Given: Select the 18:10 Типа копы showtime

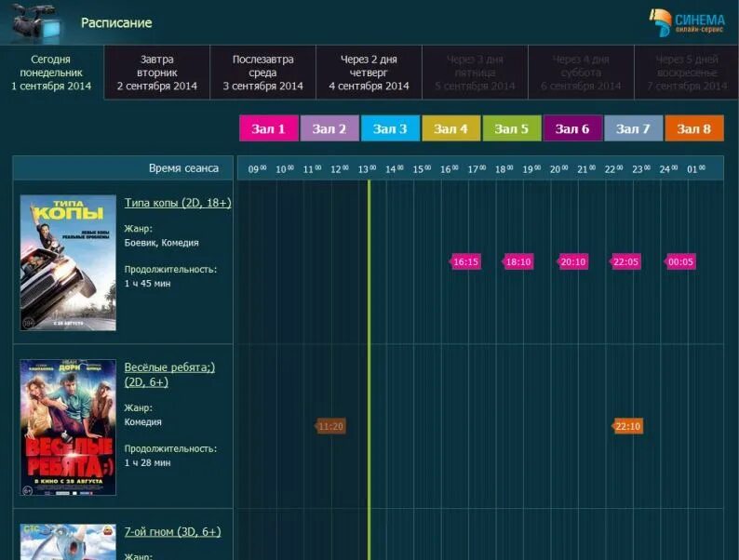Looking at the screenshot, I should tap(518, 262).
